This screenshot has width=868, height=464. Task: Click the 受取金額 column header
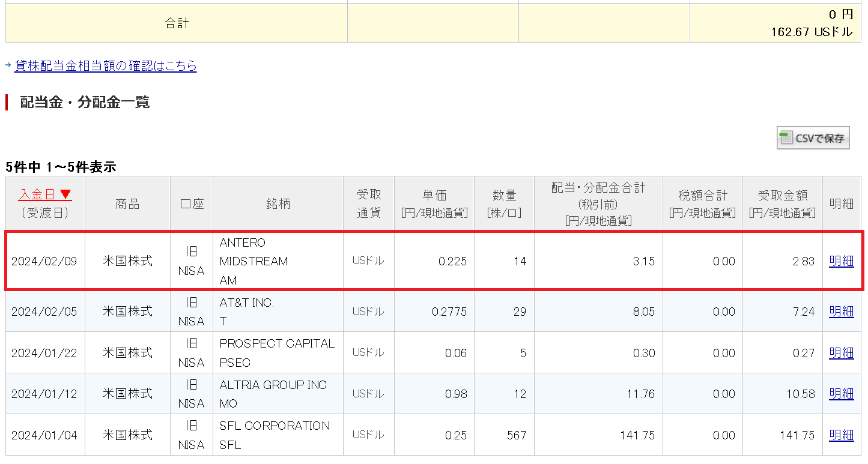[783, 203]
